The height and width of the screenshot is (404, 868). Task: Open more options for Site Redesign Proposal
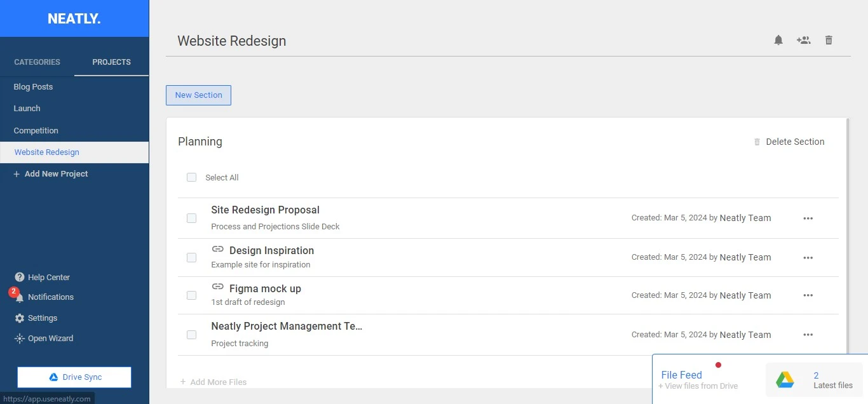tap(808, 218)
